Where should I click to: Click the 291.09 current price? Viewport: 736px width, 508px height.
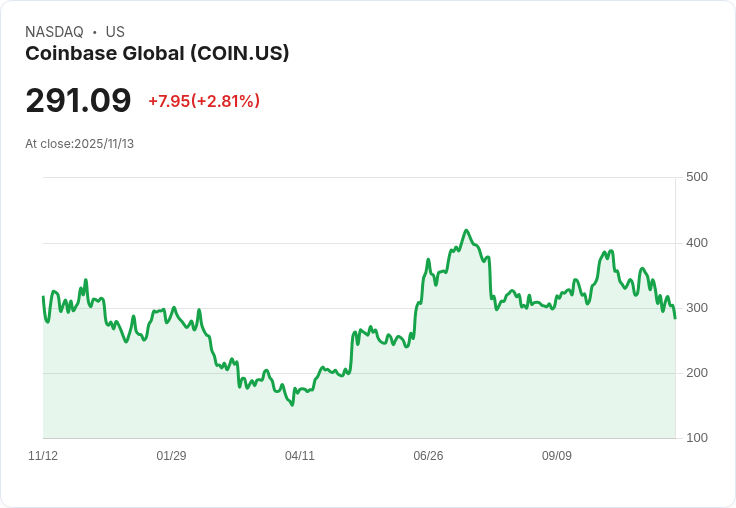(78, 101)
